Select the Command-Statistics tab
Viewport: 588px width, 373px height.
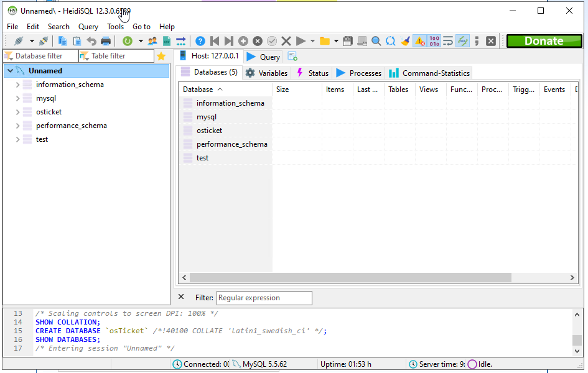(429, 73)
